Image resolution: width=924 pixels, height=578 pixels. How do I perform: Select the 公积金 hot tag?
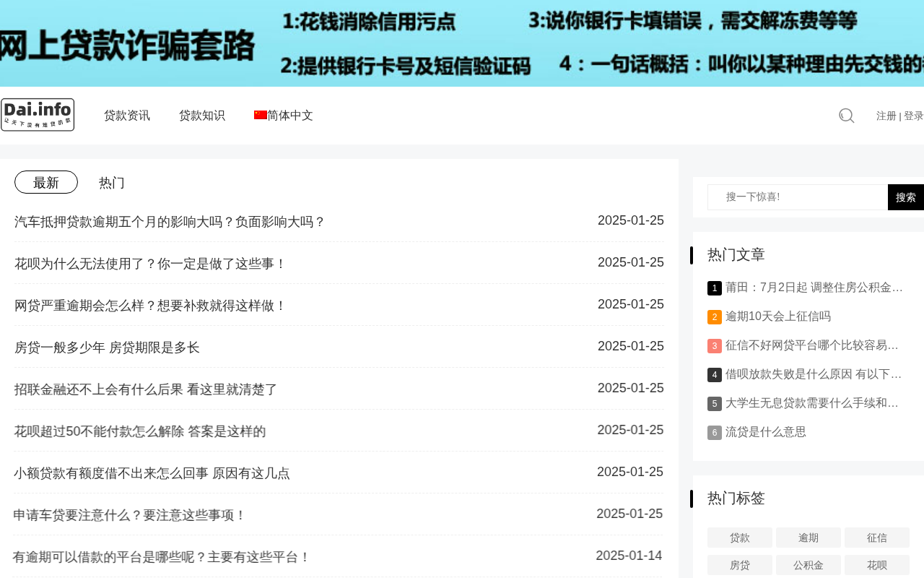coord(808,565)
